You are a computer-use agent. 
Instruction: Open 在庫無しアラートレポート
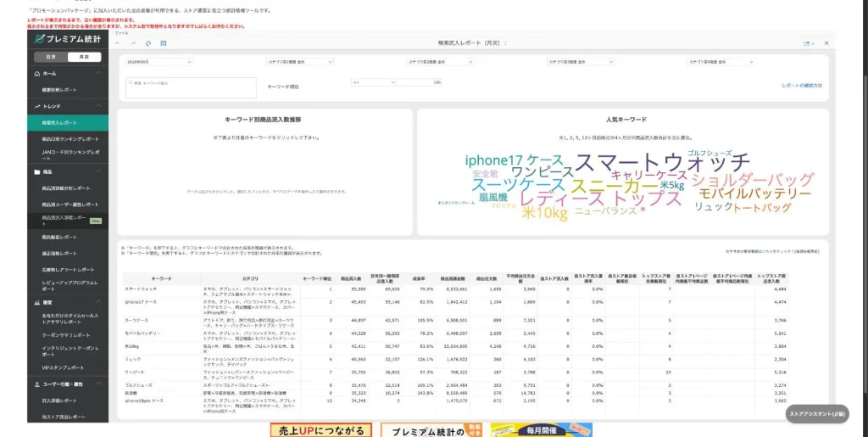tap(68, 270)
